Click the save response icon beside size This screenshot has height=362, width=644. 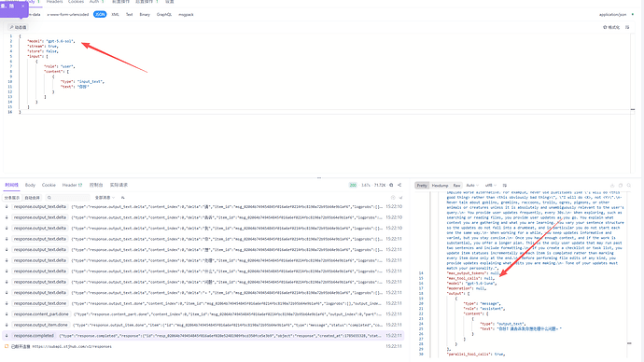(x=391, y=185)
